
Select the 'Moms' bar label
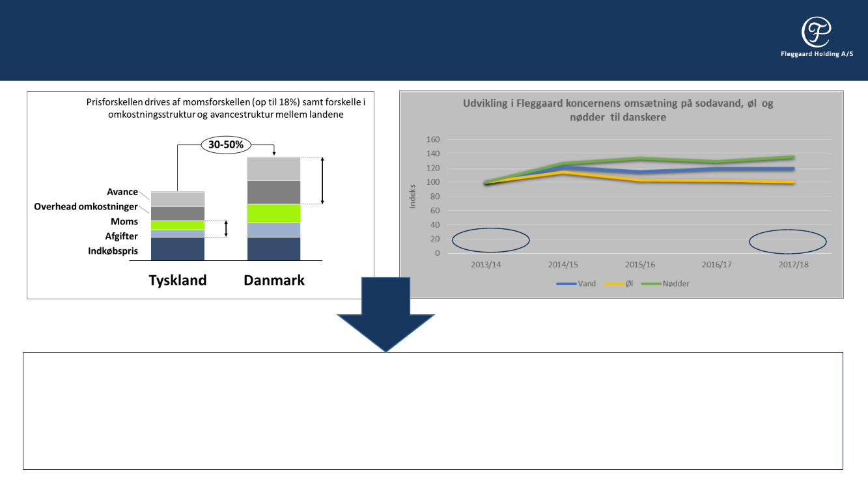click(x=124, y=222)
